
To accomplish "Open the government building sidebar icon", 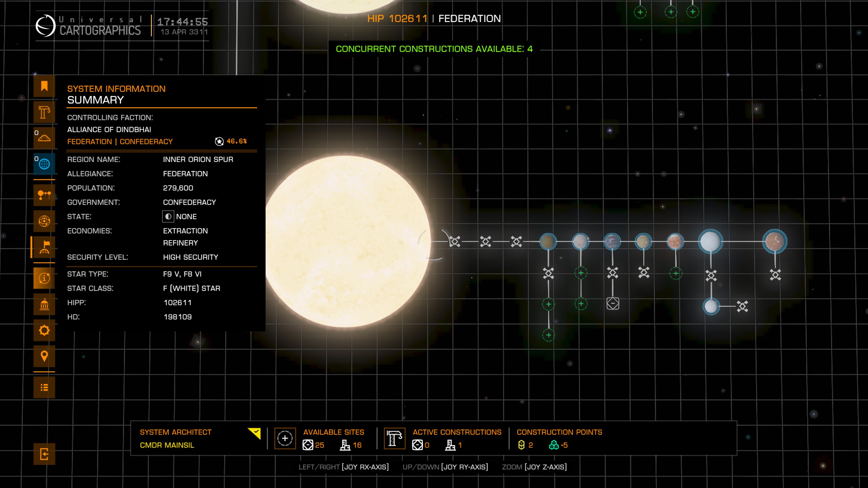I will click(x=44, y=304).
